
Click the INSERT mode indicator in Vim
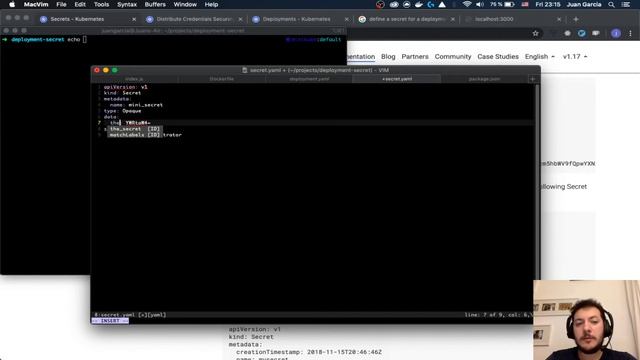tap(110, 321)
